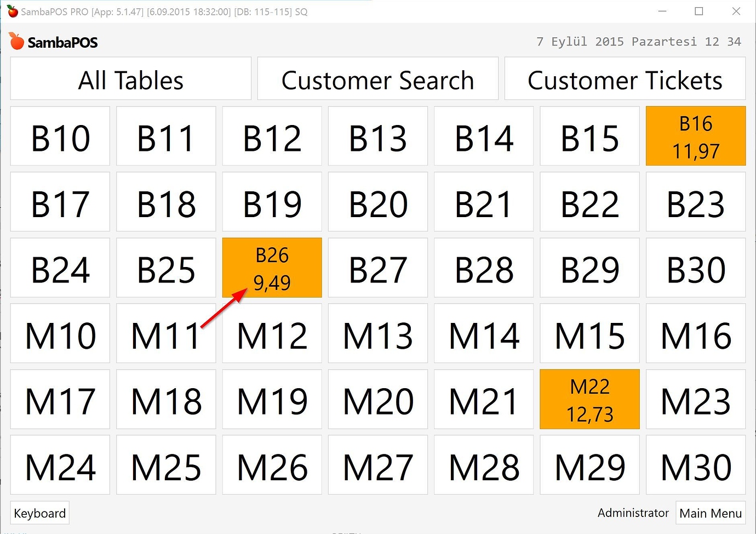Select table M30
The image size is (756, 534).
tap(695, 465)
